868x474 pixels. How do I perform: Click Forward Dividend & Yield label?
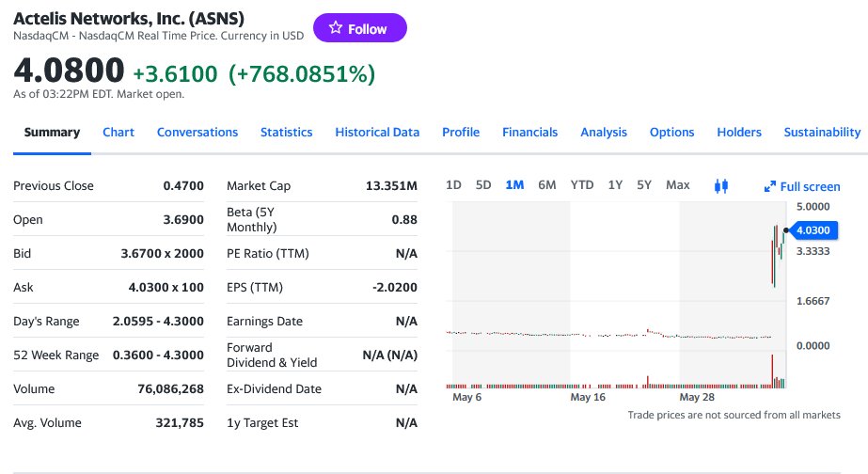point(272,355)
